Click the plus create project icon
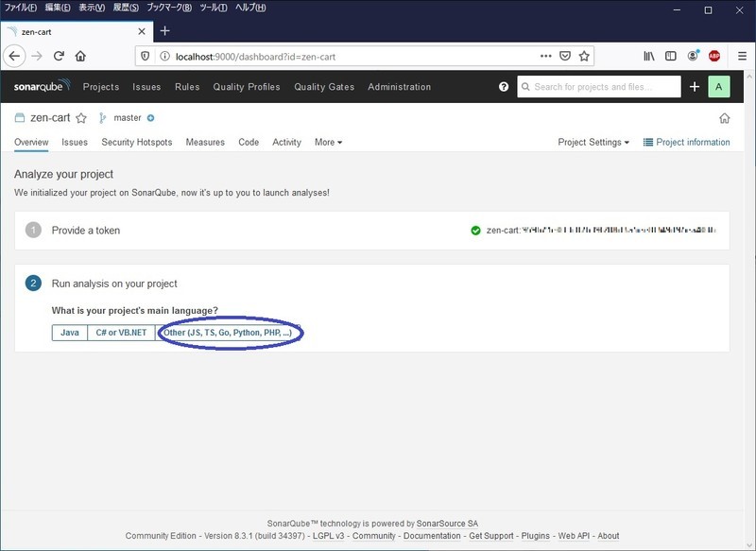 [695, 87]
